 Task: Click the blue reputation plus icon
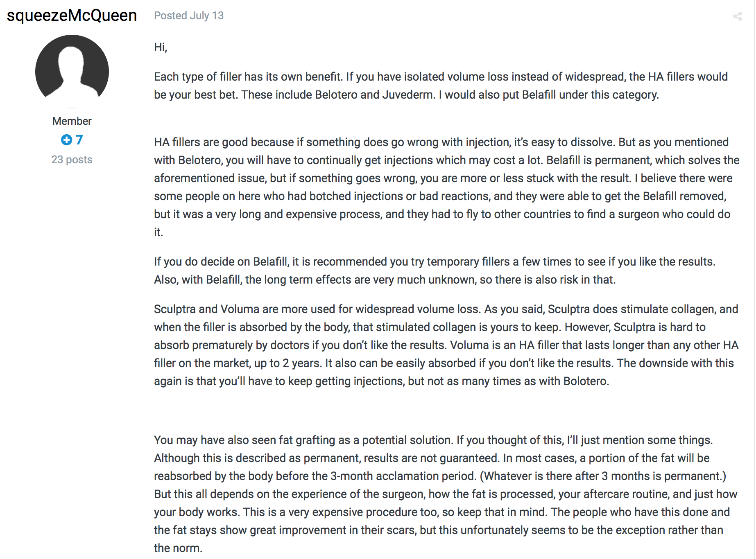[66, 140]
